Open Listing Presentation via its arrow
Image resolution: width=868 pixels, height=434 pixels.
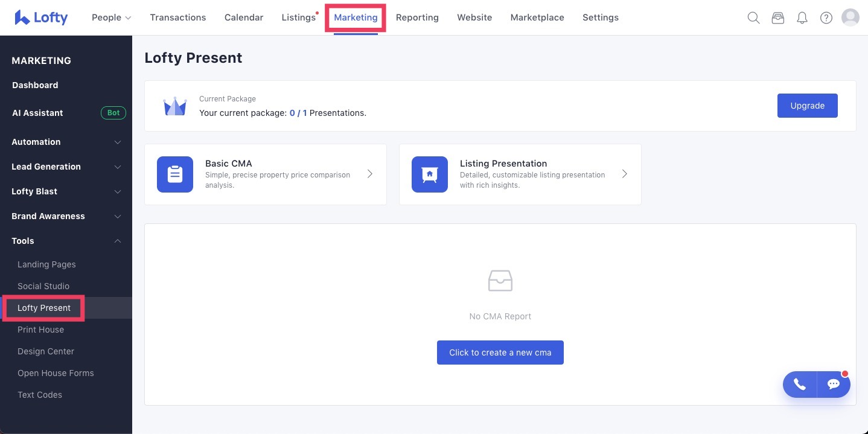click(625, 174)
